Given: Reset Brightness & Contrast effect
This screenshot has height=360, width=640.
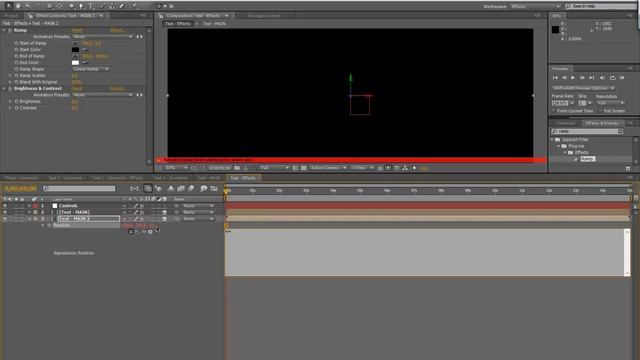Looking at the screenshot, I should pyautogui.click(x=76, y=89).
